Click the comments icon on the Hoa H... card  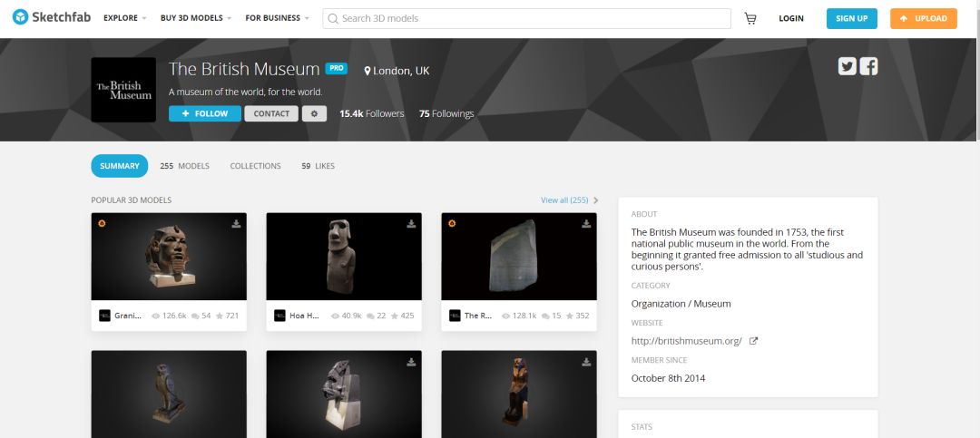370,316
